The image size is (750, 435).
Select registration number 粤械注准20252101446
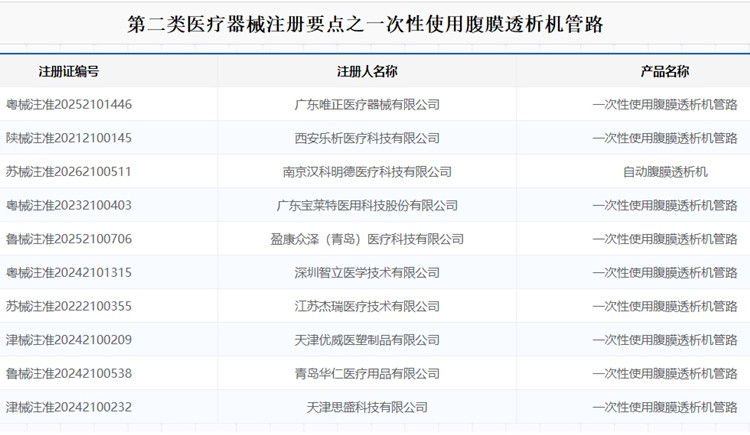tap(69, 104)
